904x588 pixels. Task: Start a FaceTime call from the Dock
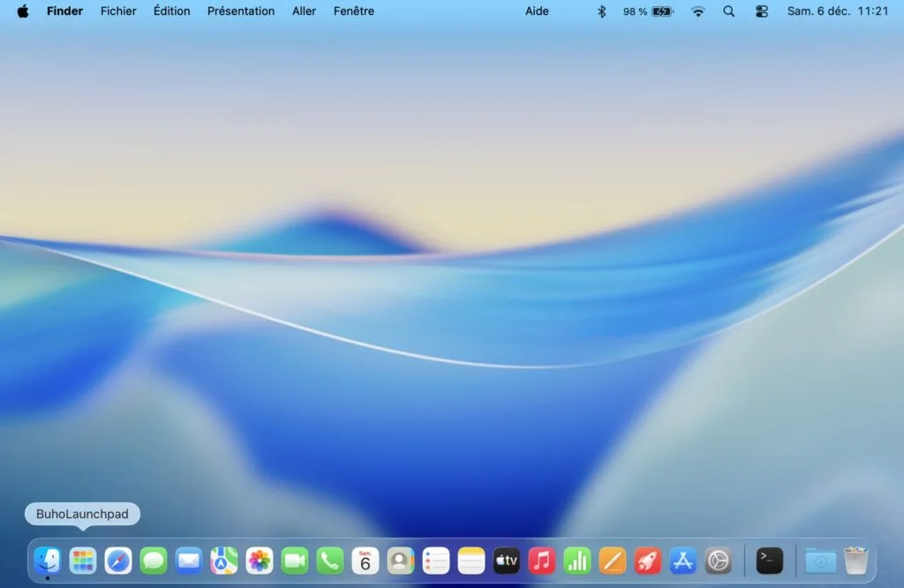tap(294, 560)
